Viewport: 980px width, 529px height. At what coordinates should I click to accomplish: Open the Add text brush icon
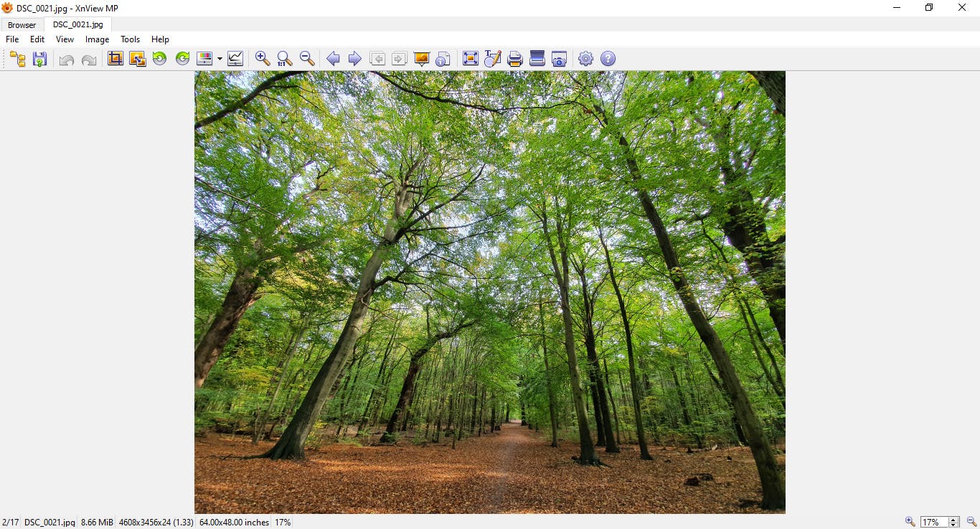pos(493,59)
